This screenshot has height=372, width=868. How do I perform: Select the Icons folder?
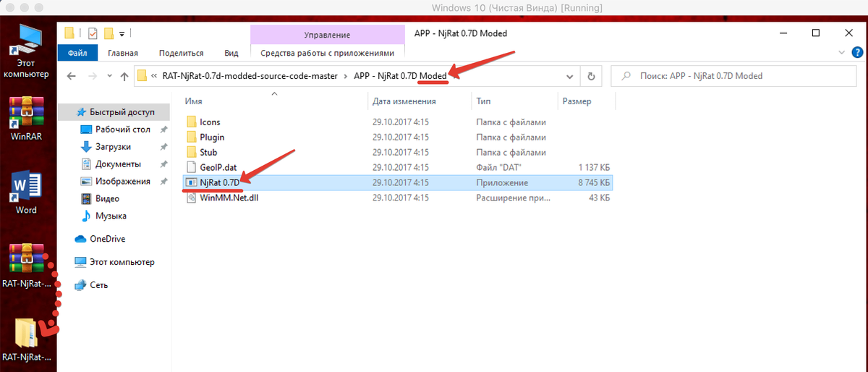pos(210,122)
